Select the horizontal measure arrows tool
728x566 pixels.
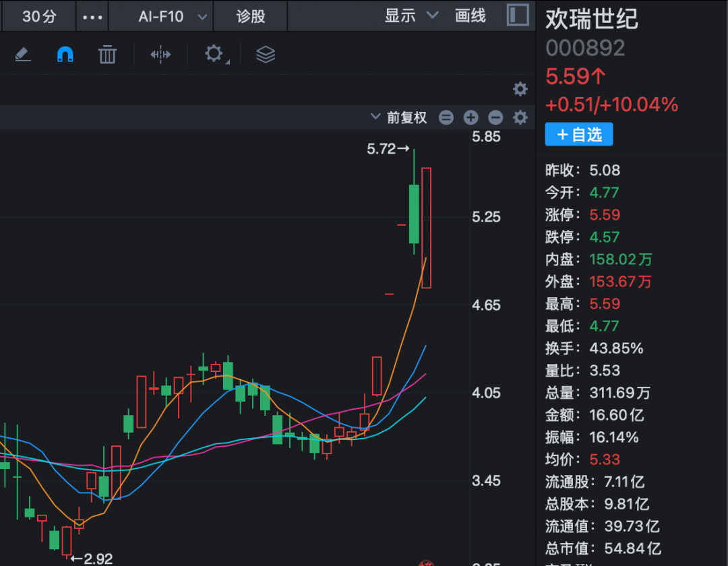click(x=160, y=55)
